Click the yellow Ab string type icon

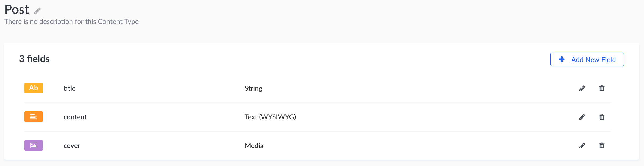[x=34, y=88]
